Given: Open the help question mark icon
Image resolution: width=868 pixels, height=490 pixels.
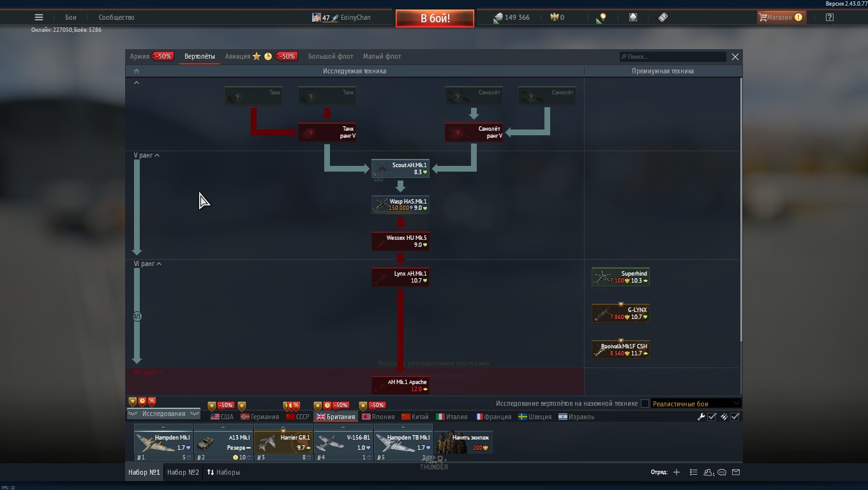Looking at the screenshot, I should tap(829, 17).
